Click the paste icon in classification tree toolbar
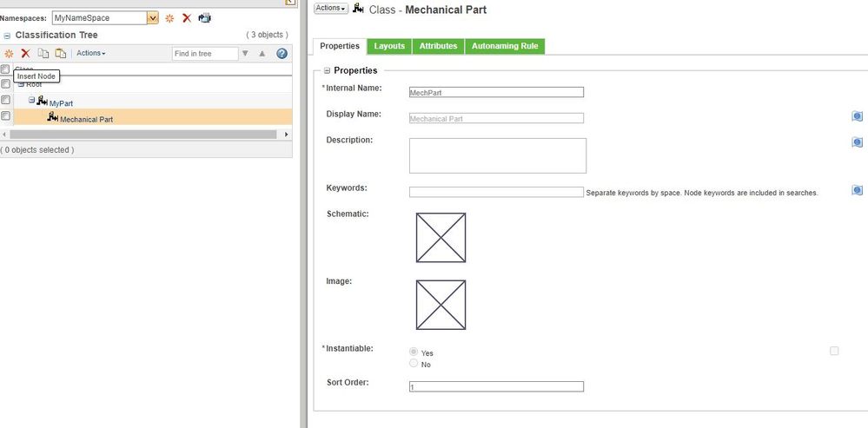The height and width of the screenshot is (428, 868). pyautogui.click(x=60, y=54)
